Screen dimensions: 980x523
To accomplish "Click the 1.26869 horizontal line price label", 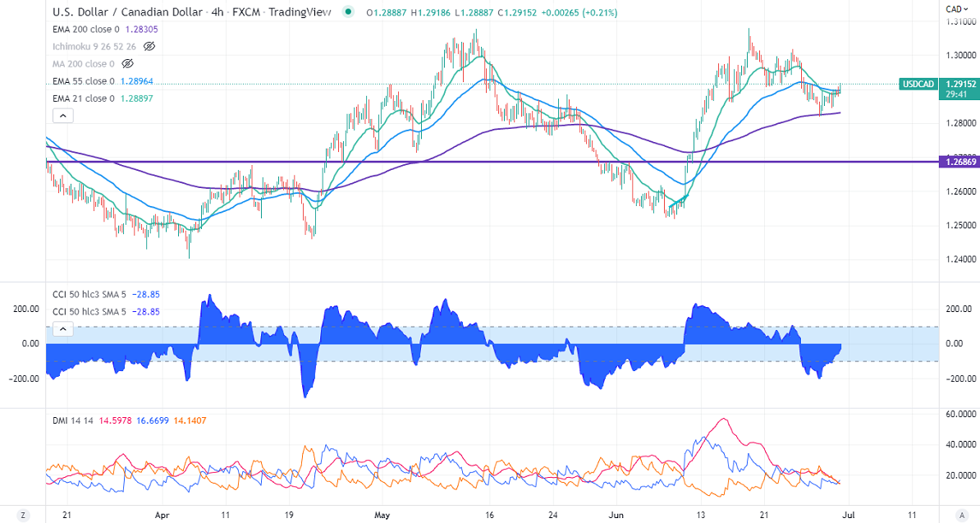I will (959, 162).
